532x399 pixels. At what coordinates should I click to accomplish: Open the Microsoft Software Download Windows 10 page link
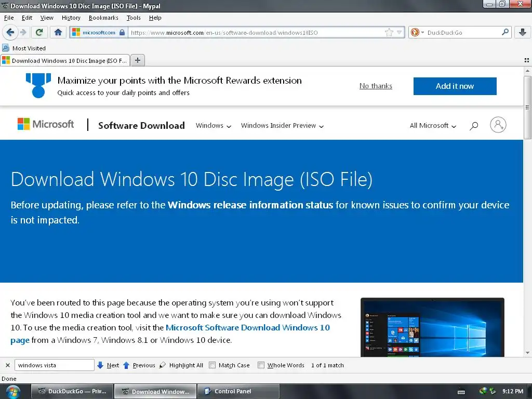248,327
